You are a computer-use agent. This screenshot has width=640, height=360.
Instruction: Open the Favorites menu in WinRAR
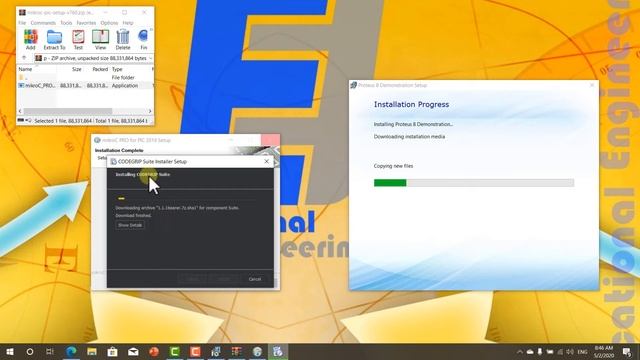[x=86, y=23]
